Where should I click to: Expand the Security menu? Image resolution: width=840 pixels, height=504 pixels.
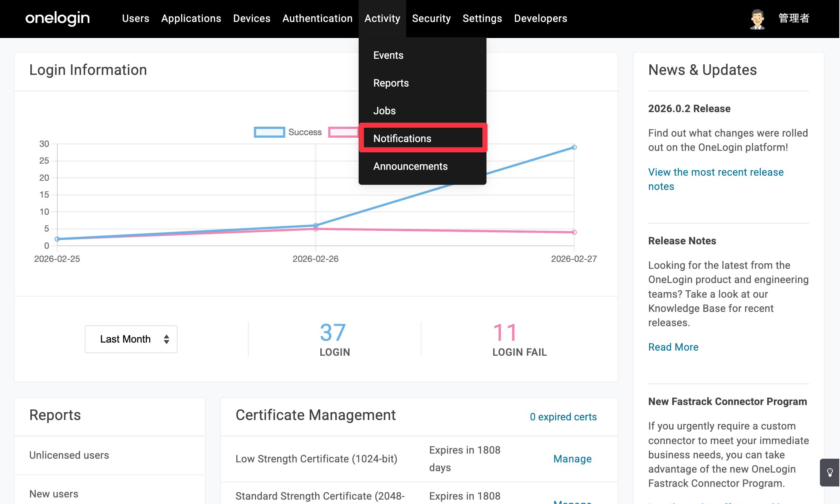pos(431,18)
